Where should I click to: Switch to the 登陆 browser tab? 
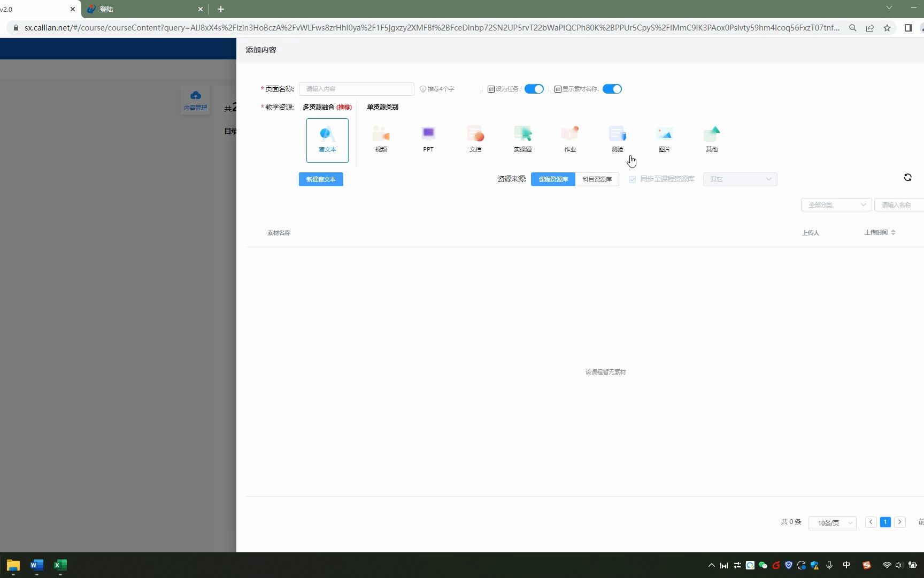144,9
